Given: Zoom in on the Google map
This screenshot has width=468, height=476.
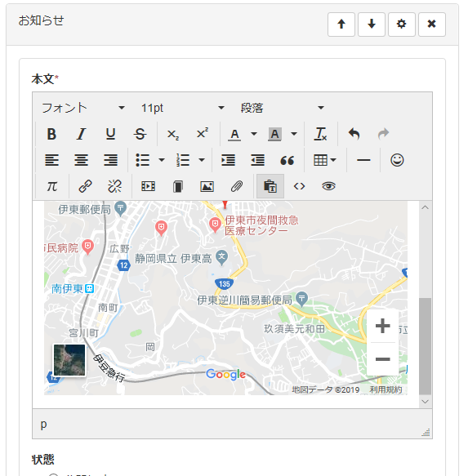Looking at the screenshot, I should [383, 326].
